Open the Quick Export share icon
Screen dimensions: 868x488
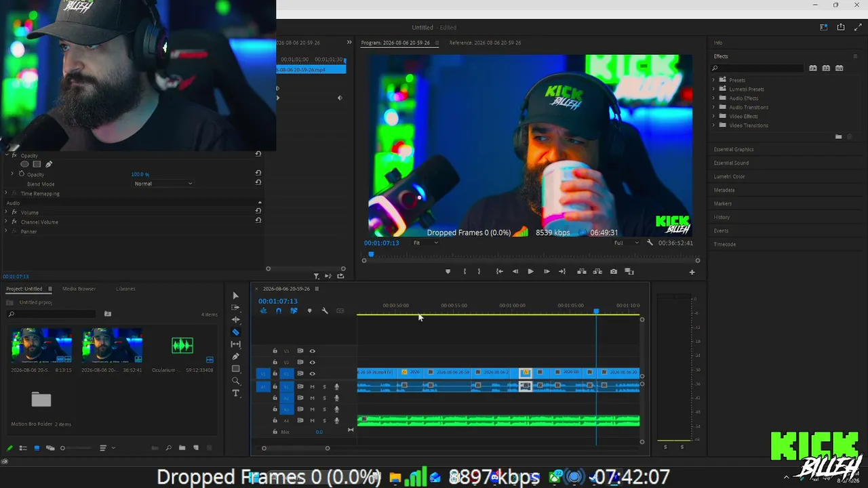pyautogui.click(x=841, y=27)
